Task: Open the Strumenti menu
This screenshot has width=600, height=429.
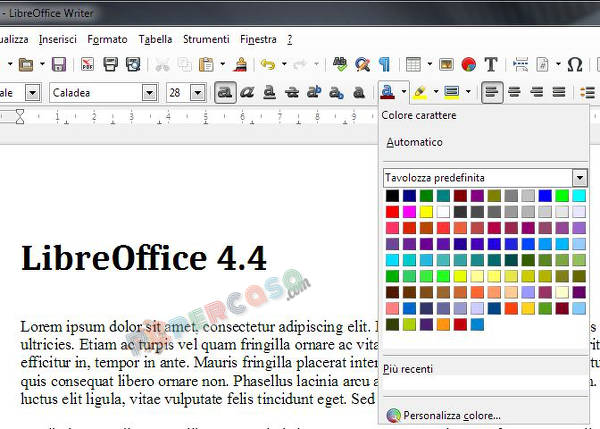Action: pos(206,39)
